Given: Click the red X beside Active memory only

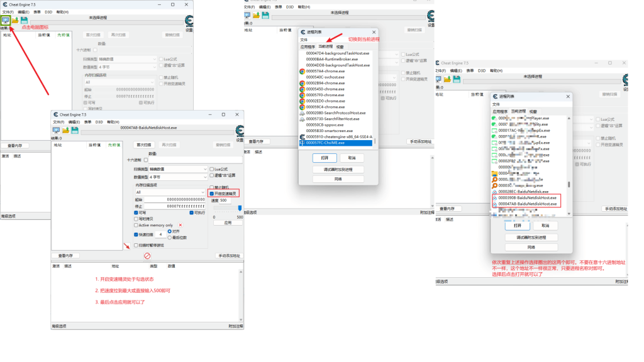Looking at the screenshot, I should click(x=180, y=225).
